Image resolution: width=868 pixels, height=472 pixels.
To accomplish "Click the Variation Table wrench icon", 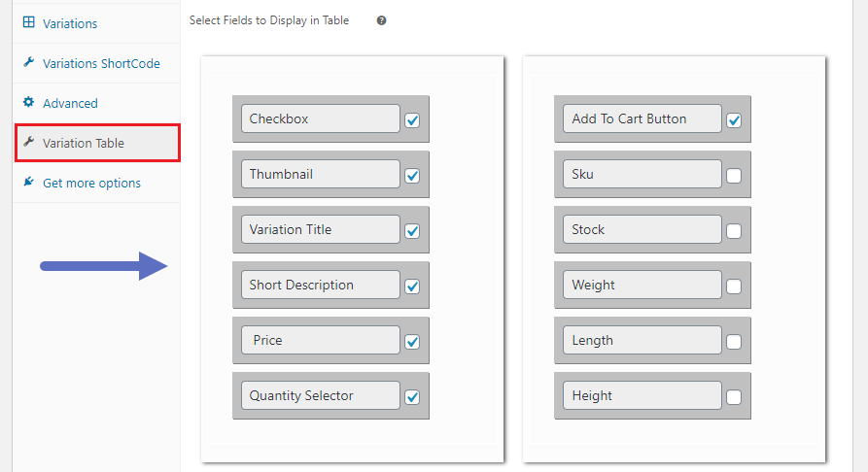I will point(29,142).
